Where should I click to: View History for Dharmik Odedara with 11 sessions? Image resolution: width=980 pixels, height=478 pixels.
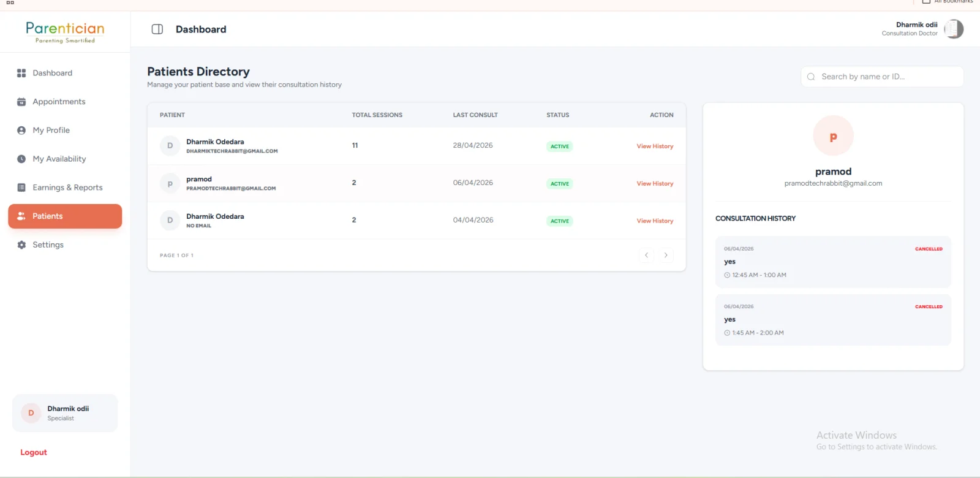pos(655,146)
